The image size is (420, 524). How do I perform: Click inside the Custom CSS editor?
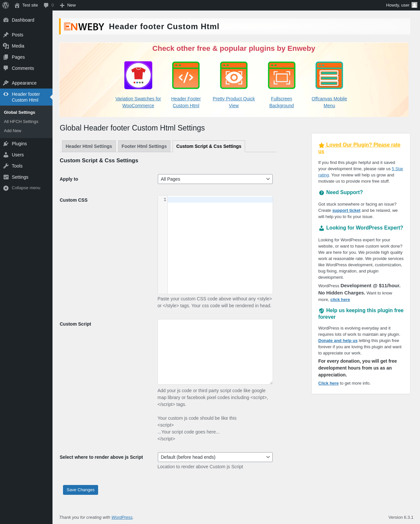click(x=220, y=245)
